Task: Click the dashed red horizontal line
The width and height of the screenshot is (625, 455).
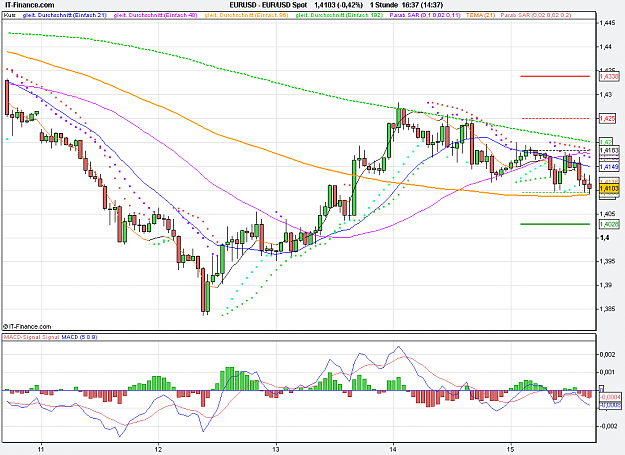Action: coord(555,118)
